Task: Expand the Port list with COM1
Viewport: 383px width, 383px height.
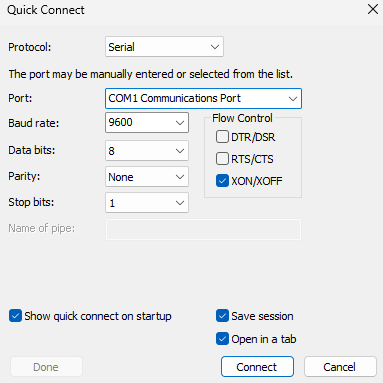Action: coord(203,98)
